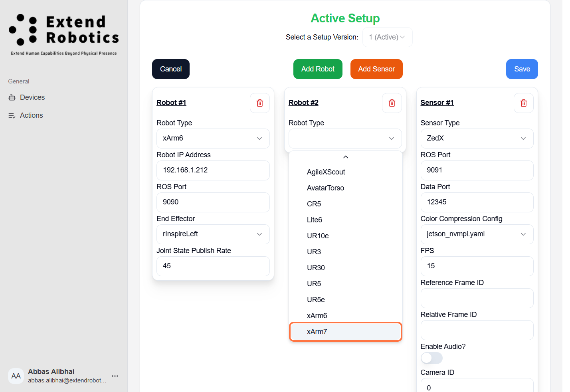The width and height of the screenshot is (570, 392).
Task: Delete Robot #1 with trash icon
Action: pyautogui.click(x=260, y=103)
